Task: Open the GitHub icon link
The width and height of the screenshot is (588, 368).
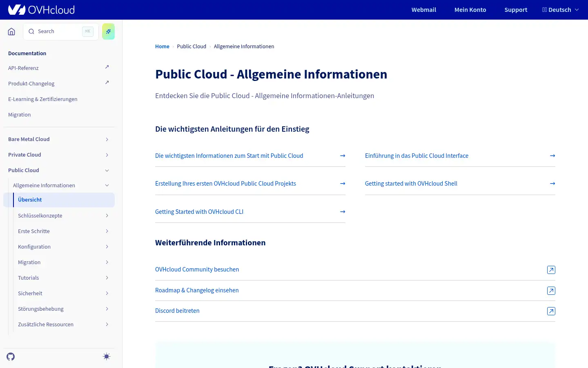Action: pos(11,357)
